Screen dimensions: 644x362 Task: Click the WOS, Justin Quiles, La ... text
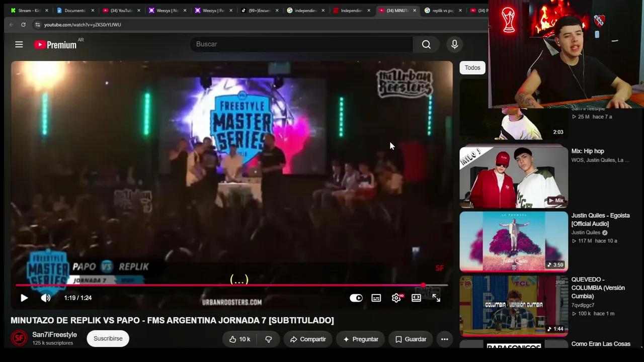(x=600, y=160)
